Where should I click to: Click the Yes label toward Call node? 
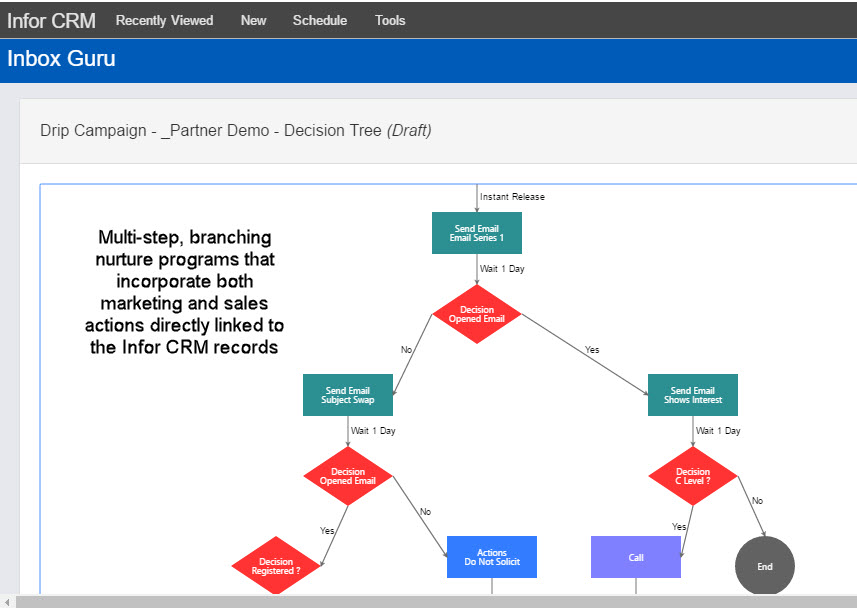[679, 527]
